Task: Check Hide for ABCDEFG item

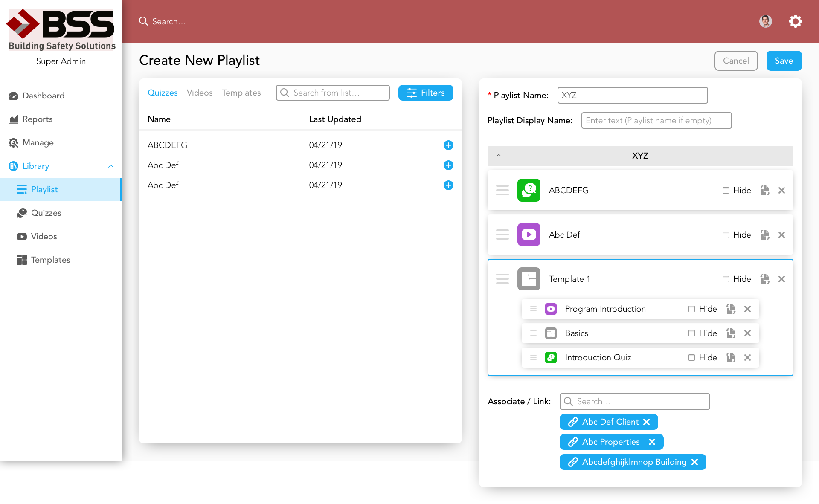Action: tap(726, 191)
